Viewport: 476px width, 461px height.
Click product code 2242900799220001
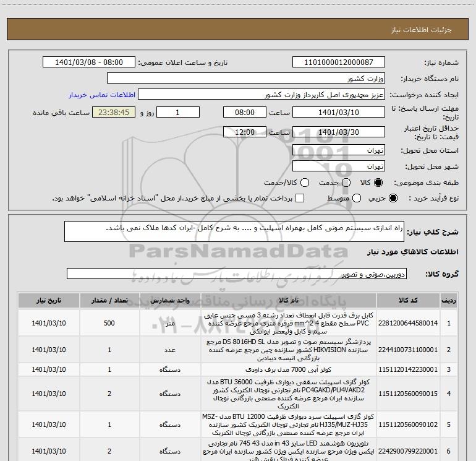408,451
